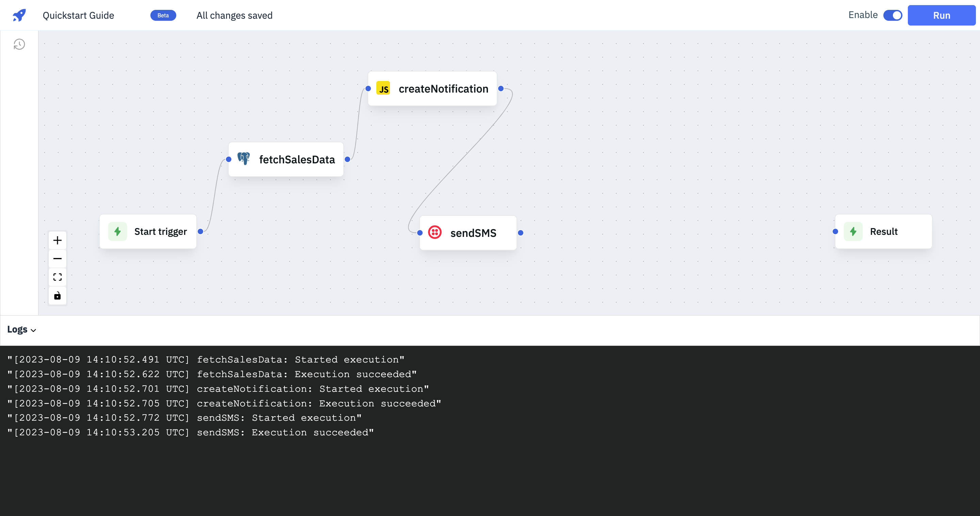Click the sendSMS output connector dot
This screenshot has width=980, height=516.
pos(520,233)
